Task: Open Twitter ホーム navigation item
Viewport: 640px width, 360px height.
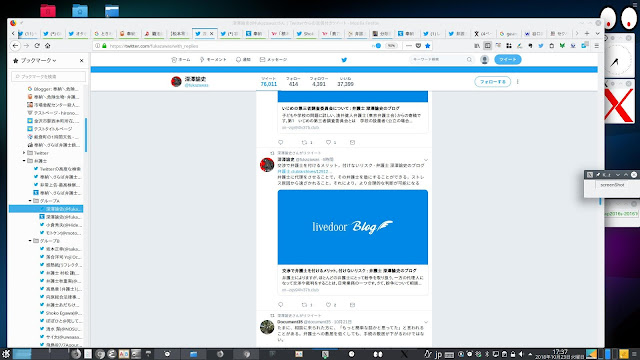Action: click(x=181, y=60)
